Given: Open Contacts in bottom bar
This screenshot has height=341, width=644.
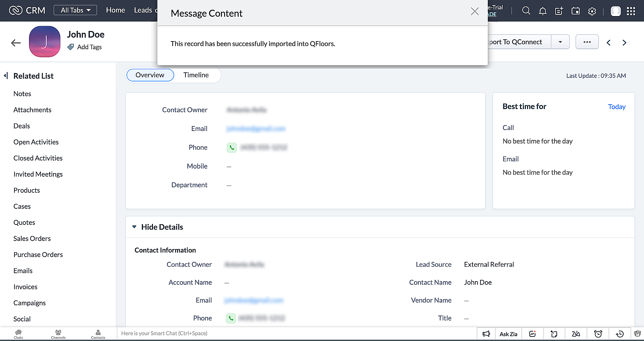Looking at the screenshot, I should (98, 334).
